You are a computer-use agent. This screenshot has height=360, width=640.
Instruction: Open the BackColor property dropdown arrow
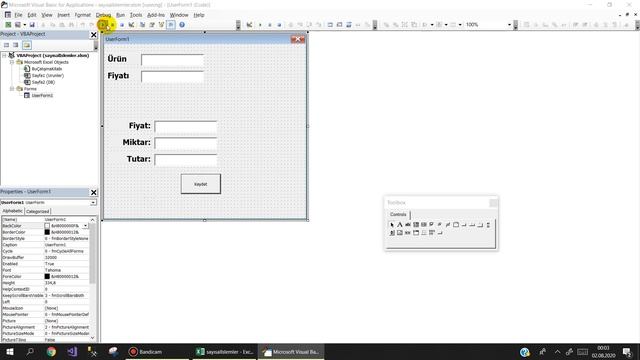[x=85, y=226]
